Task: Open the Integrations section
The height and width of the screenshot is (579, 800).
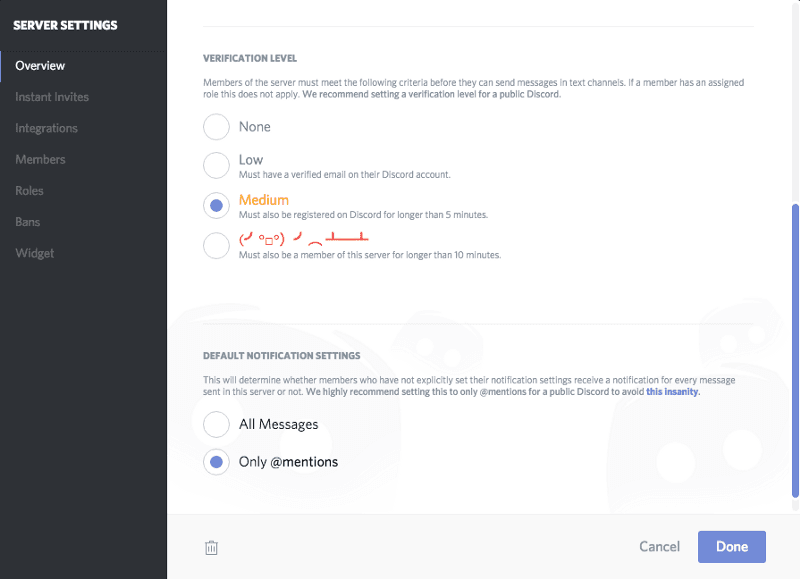Action: 46,128
